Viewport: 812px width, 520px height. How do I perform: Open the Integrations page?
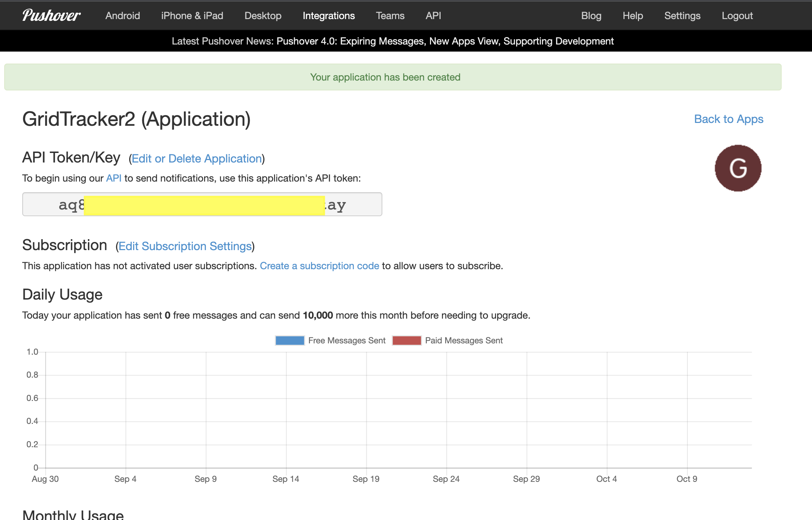coord(329,16)
